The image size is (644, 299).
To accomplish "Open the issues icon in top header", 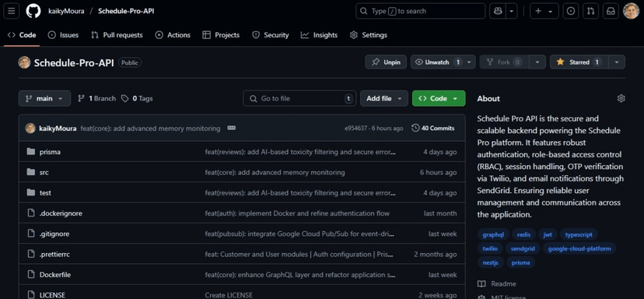I will click(x=570, y=11).
